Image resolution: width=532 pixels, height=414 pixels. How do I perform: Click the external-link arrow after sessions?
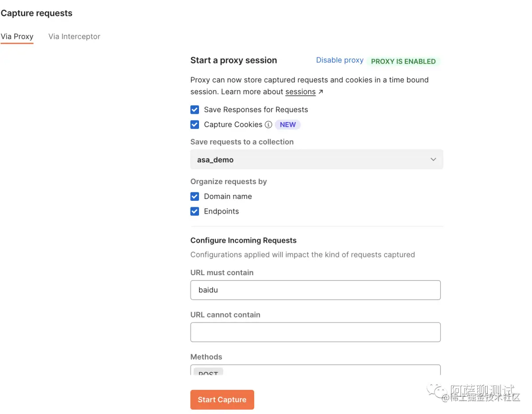pos(321,92)
